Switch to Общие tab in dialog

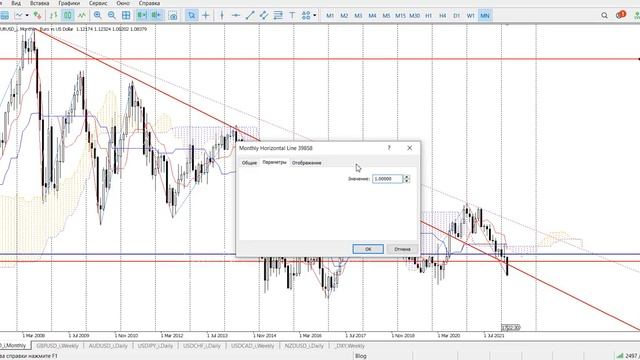coord(249,163)
